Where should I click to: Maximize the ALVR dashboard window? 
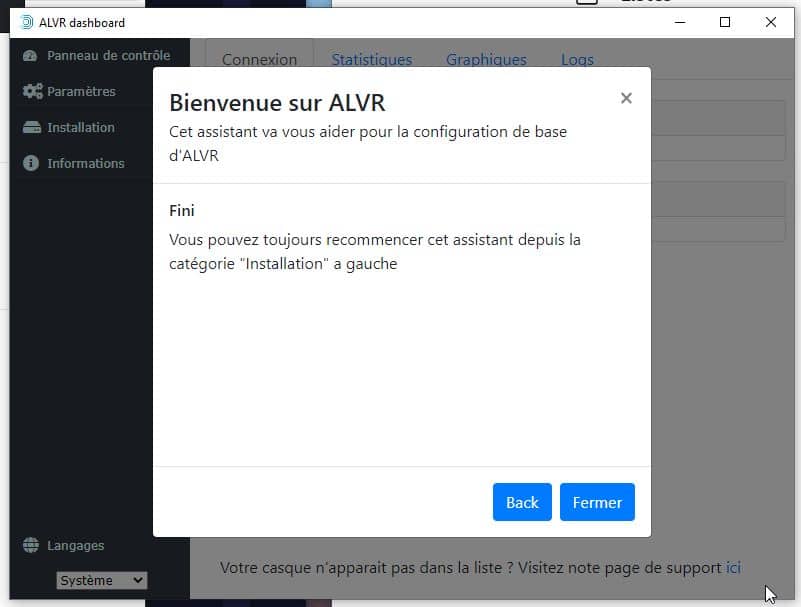[725, 22]
